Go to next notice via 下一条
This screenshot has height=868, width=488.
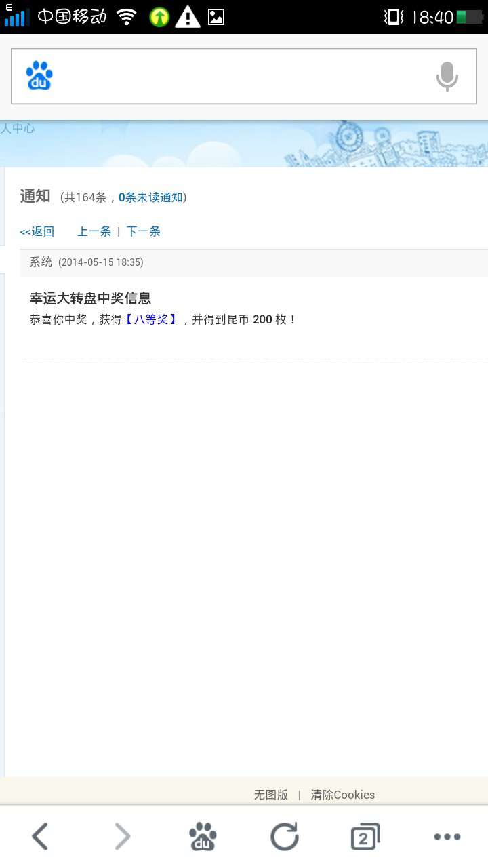pyautogui.click(x=144, y=231)
